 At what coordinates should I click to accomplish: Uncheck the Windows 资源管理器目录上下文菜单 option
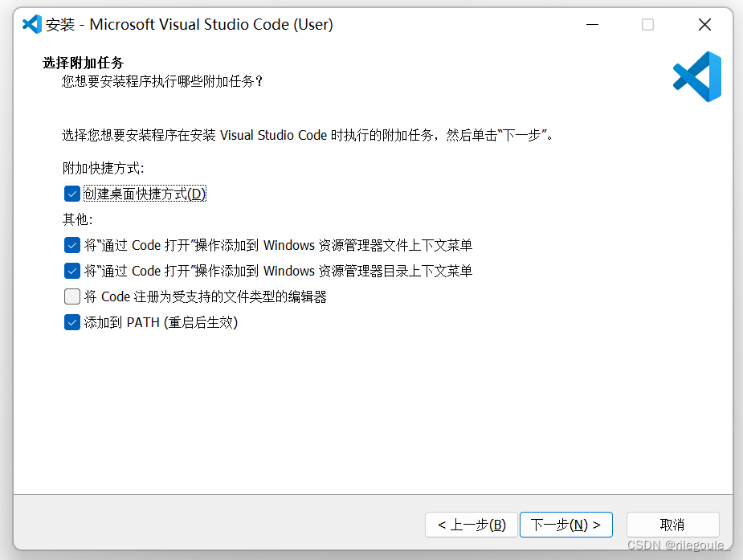[71, 271]
